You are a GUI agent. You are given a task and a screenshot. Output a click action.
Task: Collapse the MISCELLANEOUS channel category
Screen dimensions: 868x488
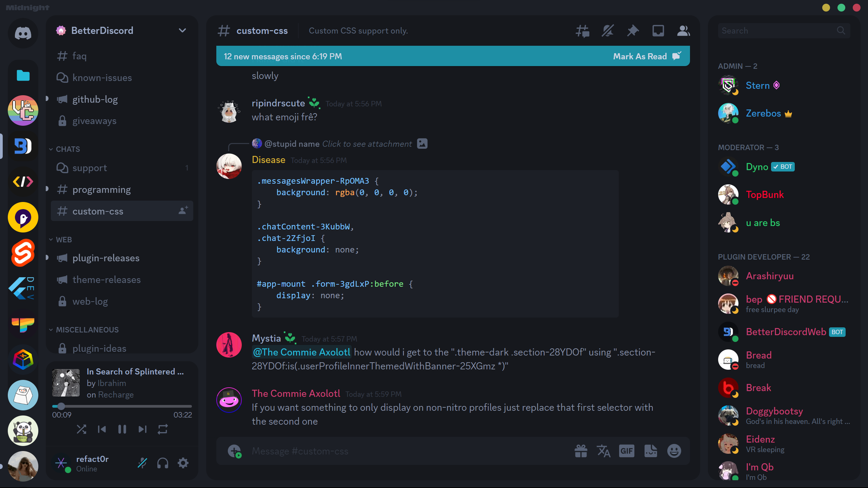tap(87, 330)
